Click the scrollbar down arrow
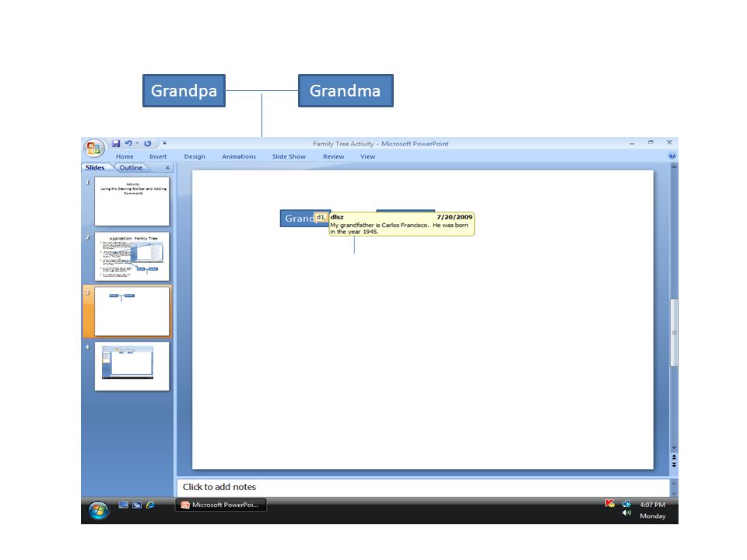 tap(674, 448)
